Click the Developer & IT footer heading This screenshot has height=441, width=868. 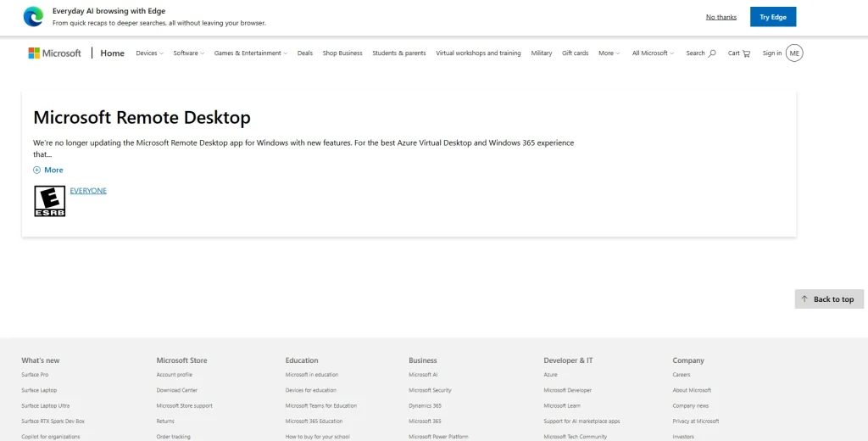tap(568, 360)
